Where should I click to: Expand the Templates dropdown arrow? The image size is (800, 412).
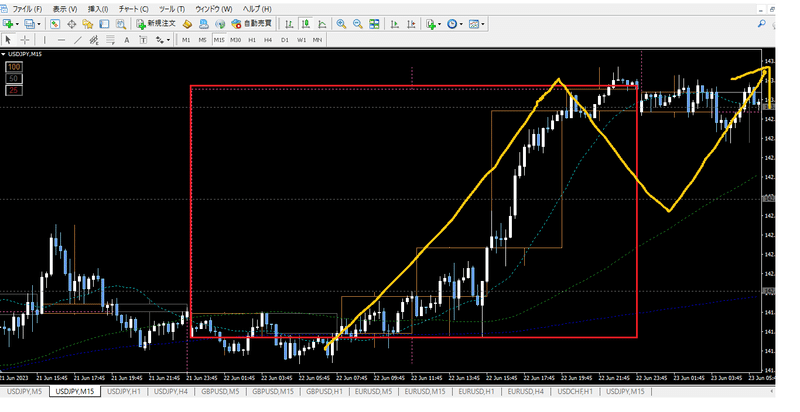click(483, 24)
